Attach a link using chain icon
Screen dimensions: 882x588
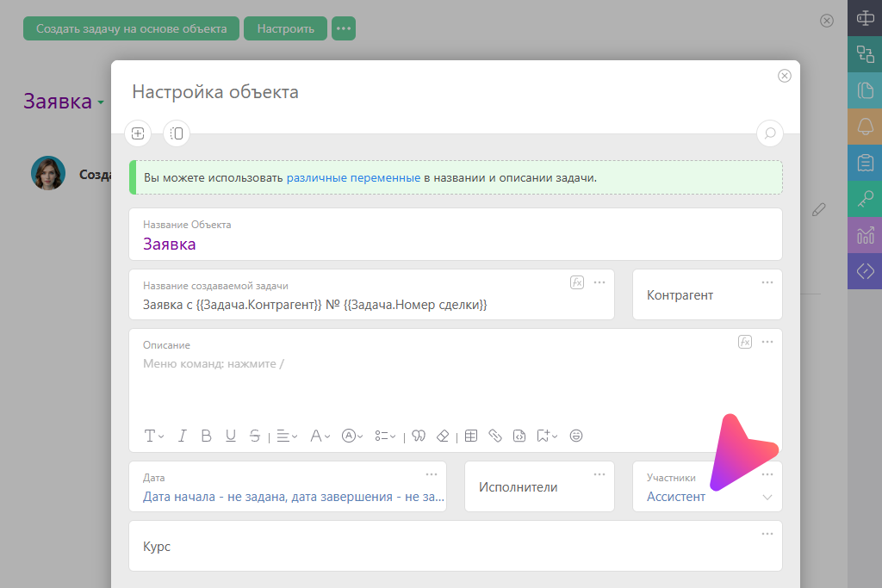point(495,436)
